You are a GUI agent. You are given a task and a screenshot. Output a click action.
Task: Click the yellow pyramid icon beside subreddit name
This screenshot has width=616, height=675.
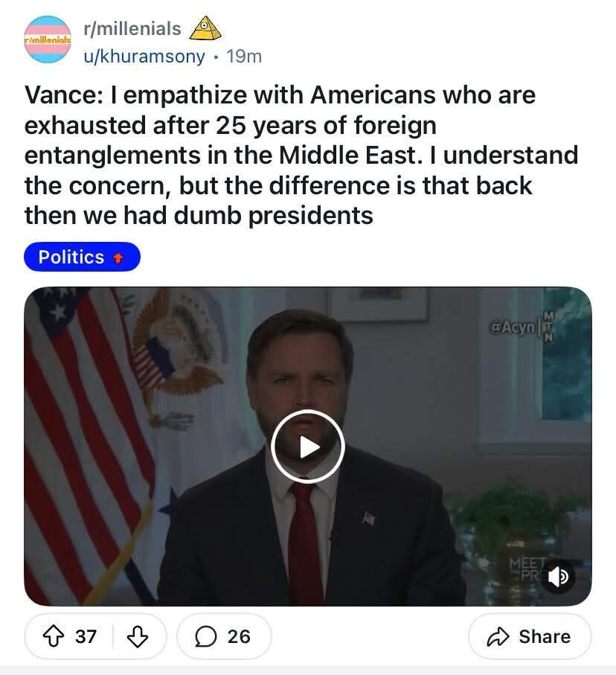[205, 28]
